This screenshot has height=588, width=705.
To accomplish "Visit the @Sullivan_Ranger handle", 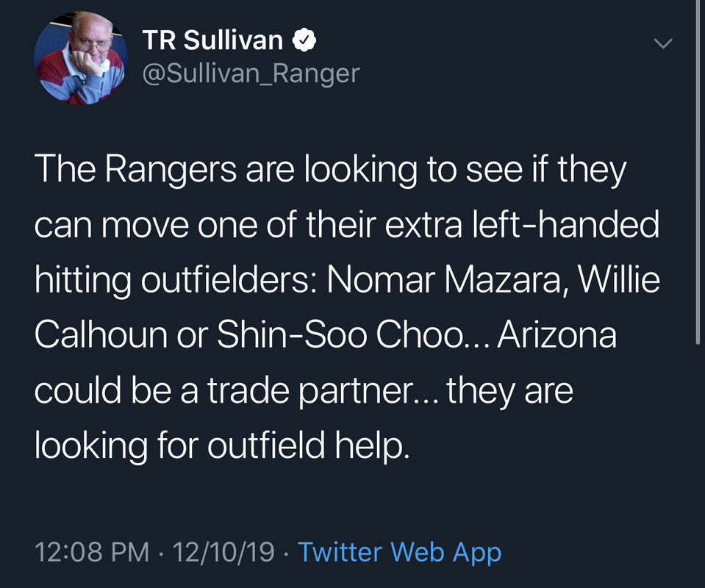I will pos(251,73).
